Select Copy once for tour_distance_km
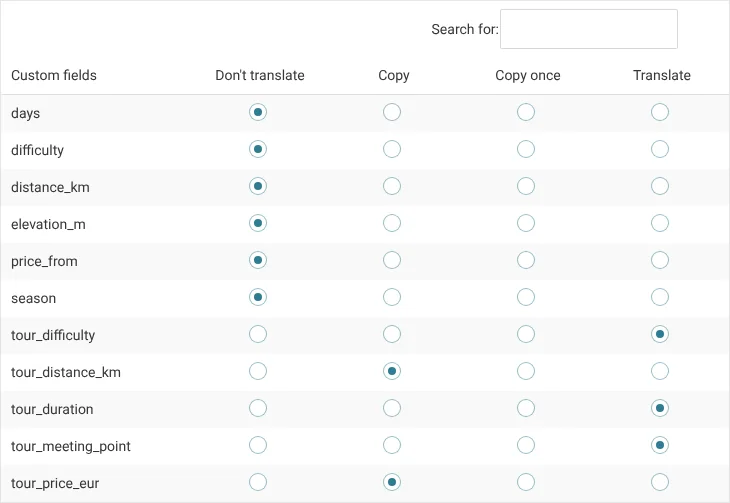 [526, 371]
